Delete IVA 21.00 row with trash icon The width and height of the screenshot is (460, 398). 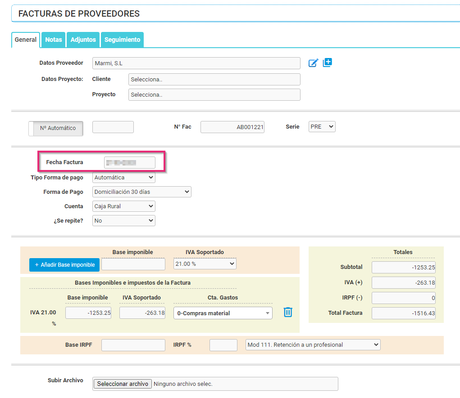tap(288, 312)
